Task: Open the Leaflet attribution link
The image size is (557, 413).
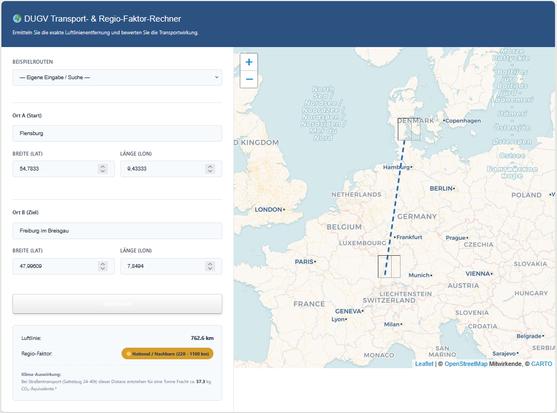Action: (x=424, y=364)
